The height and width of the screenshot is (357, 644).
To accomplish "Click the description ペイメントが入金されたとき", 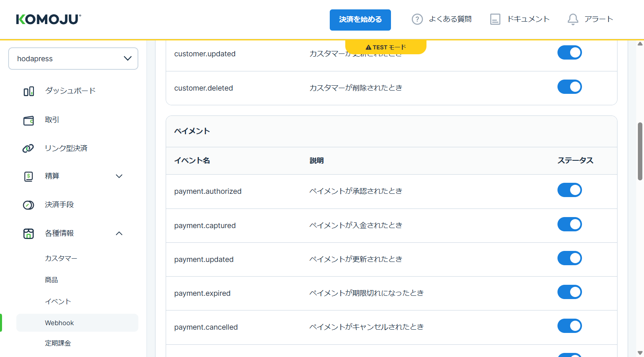I will (356, 225).
